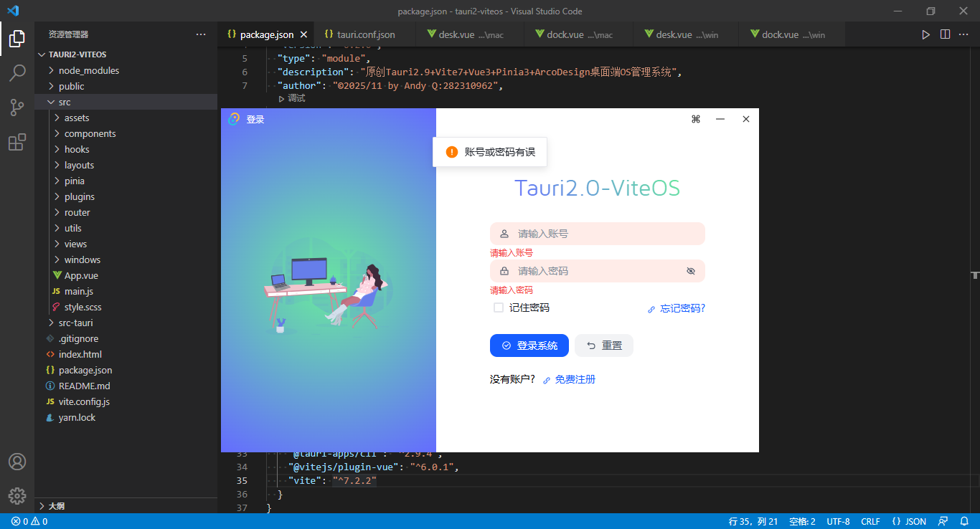Check the 记住密码 checkbox
The height and width of the screenshot is (529, 980).
(499, 308)
